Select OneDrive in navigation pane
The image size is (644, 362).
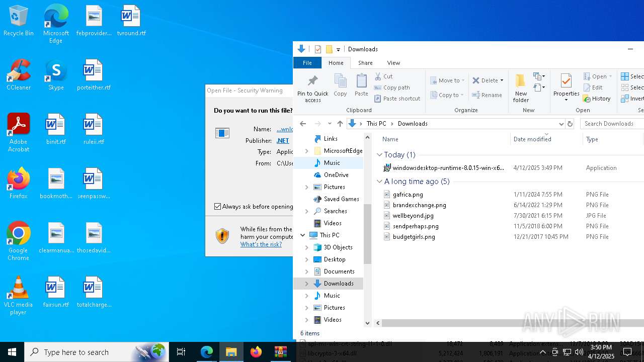336,175
